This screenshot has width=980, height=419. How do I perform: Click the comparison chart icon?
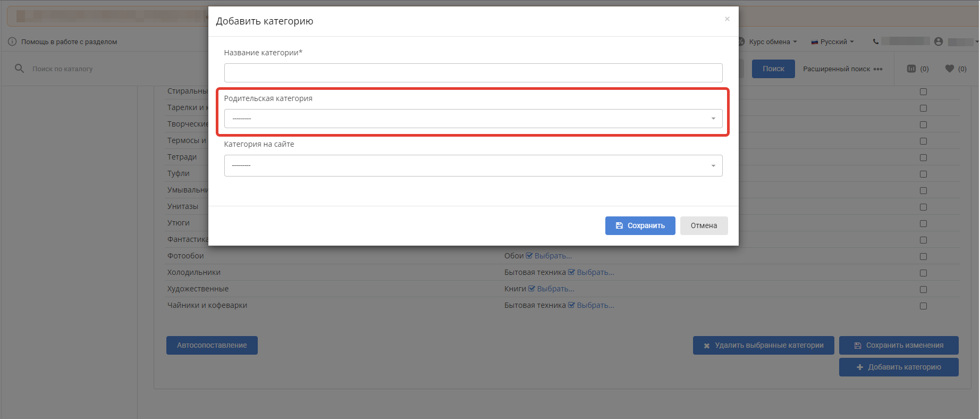coord(911,69)
